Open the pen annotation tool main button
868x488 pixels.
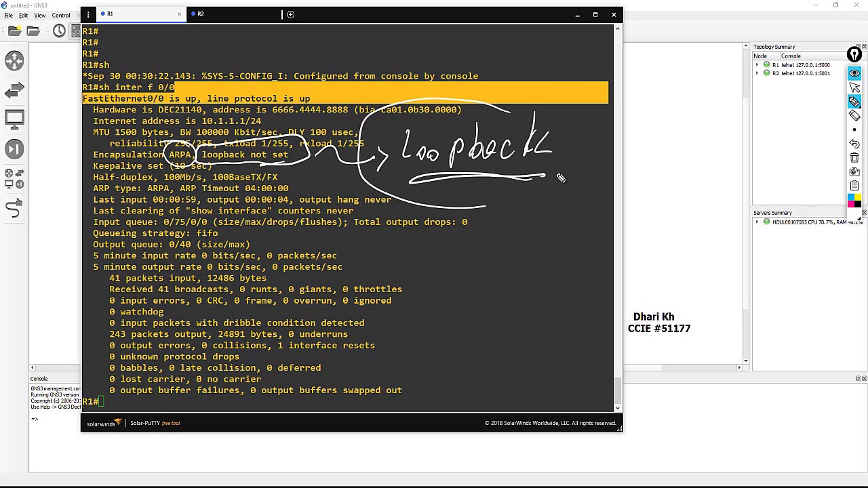[854, 54]
